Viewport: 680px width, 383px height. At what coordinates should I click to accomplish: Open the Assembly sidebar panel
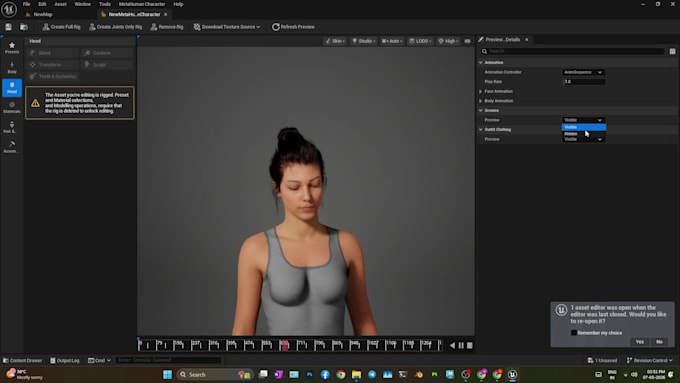click(12, 147)
